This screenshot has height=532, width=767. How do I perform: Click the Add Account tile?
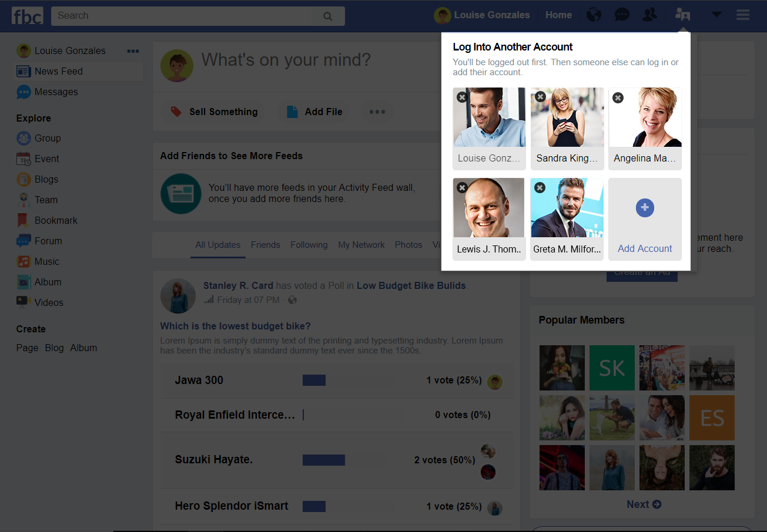pyautogui.click(x=645, y=219)
